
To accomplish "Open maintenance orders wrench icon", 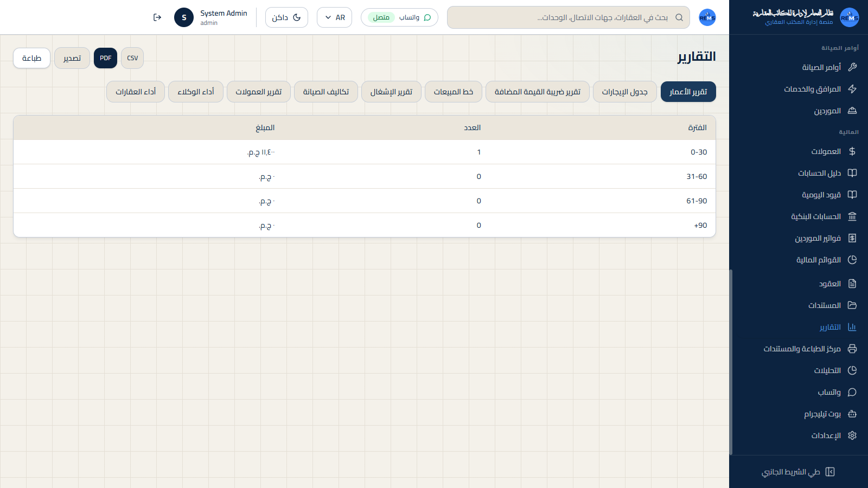I will point(852,67).
